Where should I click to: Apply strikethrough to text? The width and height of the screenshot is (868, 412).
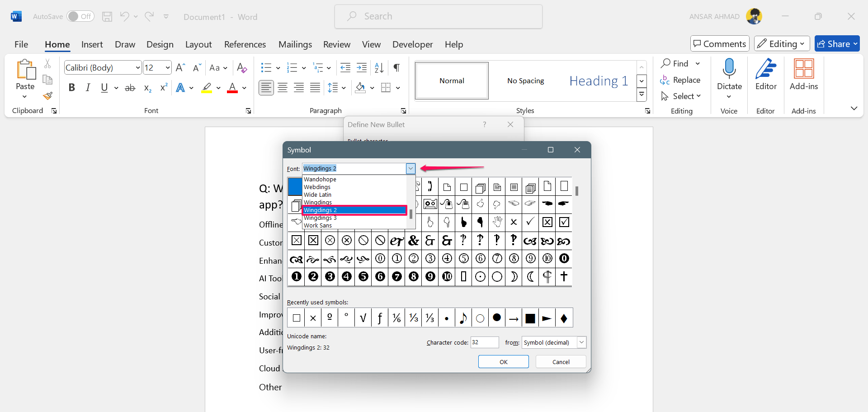(130, 88)
